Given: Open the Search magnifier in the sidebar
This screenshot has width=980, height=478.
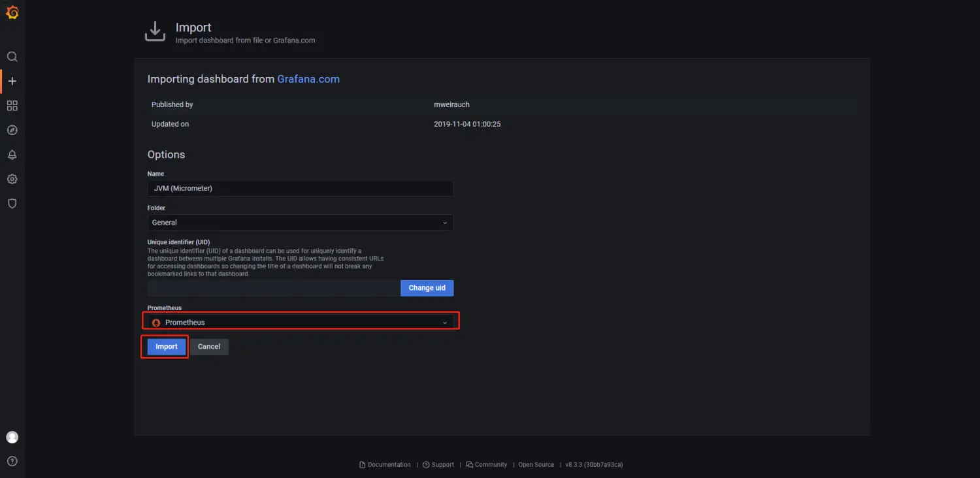Looking at the screenshot, I should point(12,57).
